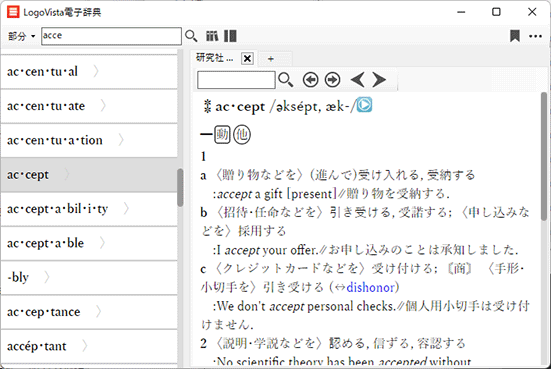The width and height of the screenshot is (551, 369).
Task: Go back with the circled left arrow
Action: 311,80
